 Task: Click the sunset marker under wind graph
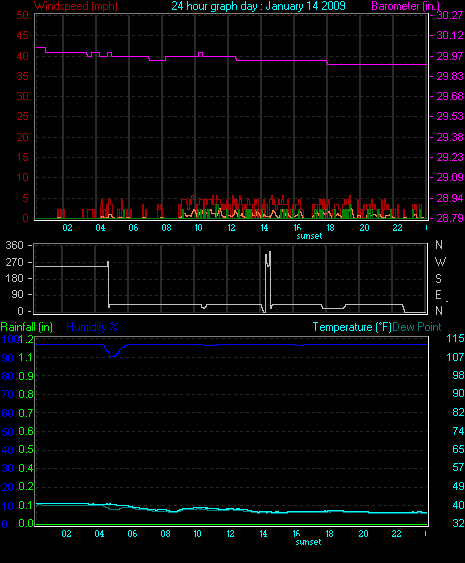coord(309,236)
